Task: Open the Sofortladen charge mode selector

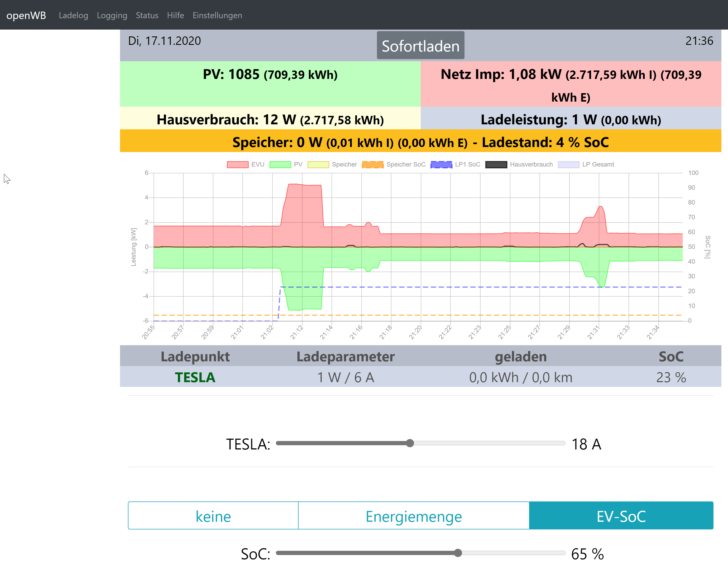Action: click(420, 46)
